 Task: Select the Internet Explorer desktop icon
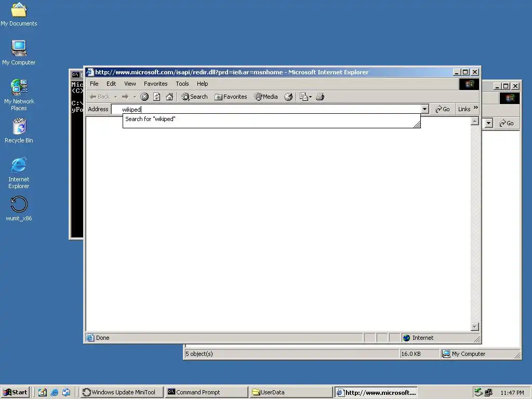click(x=19, y=172)
